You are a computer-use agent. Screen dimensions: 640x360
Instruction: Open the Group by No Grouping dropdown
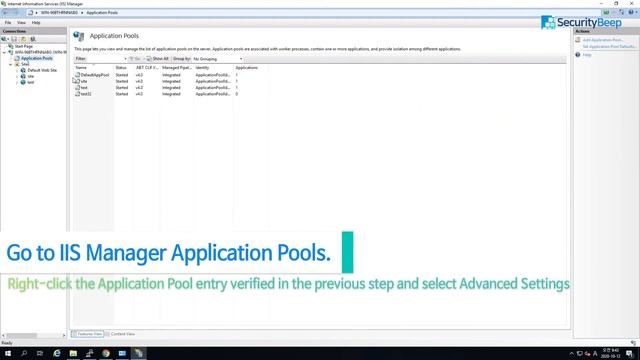point(218,59)
